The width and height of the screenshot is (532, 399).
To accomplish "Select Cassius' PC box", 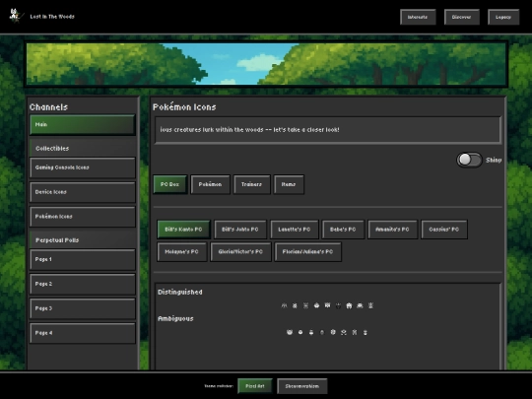I will pos(444,230).
